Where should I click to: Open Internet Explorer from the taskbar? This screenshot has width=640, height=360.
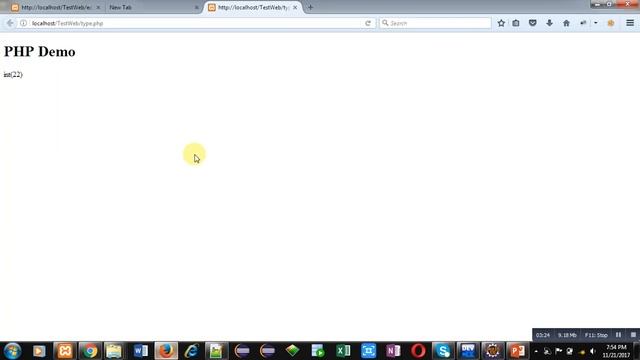(x=191, y=351)
